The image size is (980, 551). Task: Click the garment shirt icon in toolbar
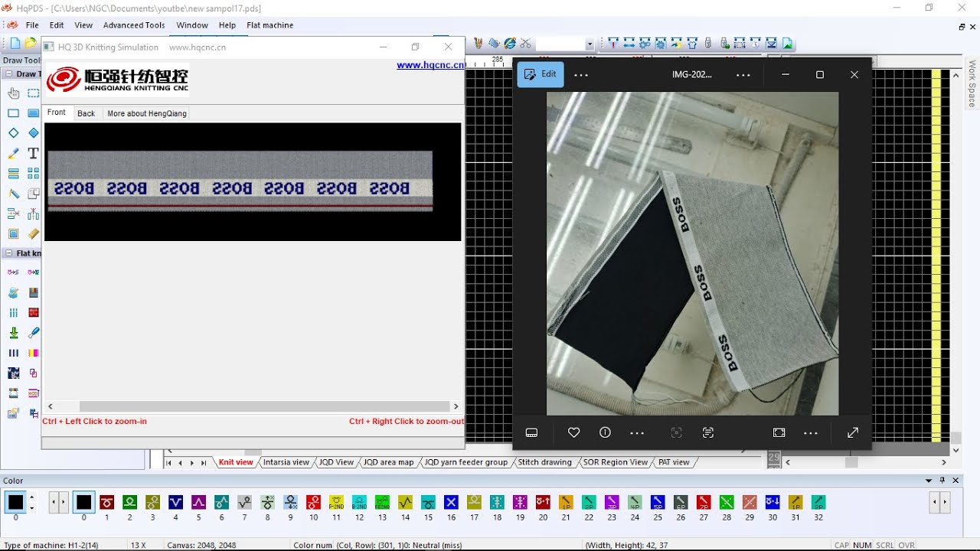693,44
